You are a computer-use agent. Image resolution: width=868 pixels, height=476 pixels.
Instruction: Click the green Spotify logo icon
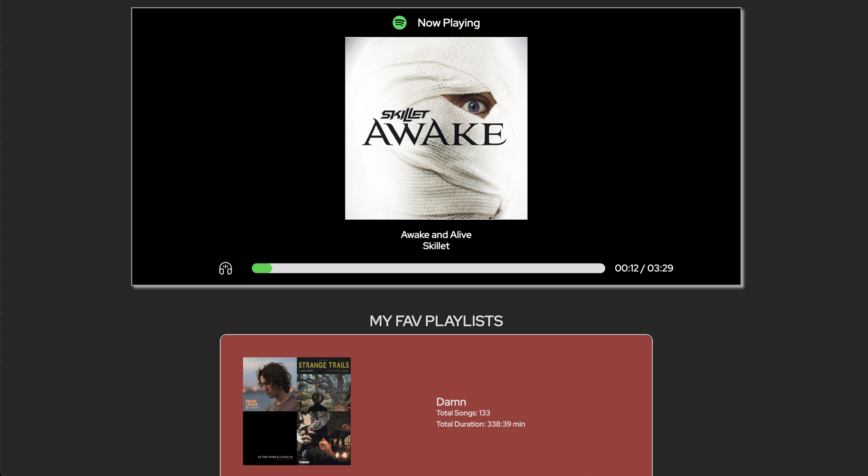(399, 23)
